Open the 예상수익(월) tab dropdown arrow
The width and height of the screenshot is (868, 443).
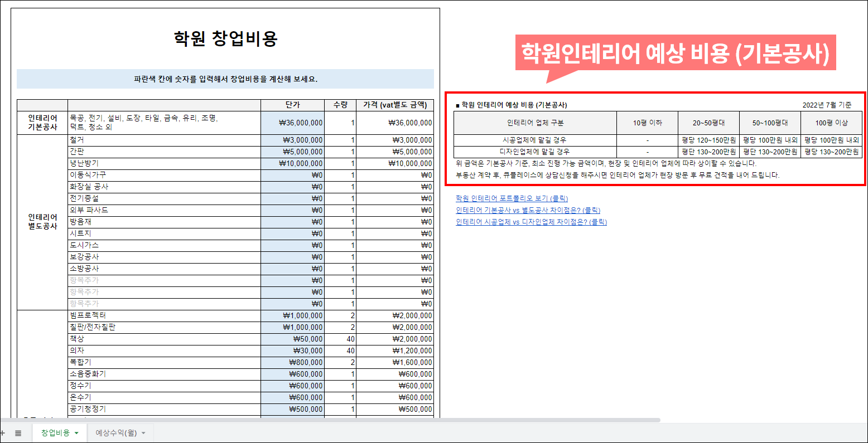[143, 433]
